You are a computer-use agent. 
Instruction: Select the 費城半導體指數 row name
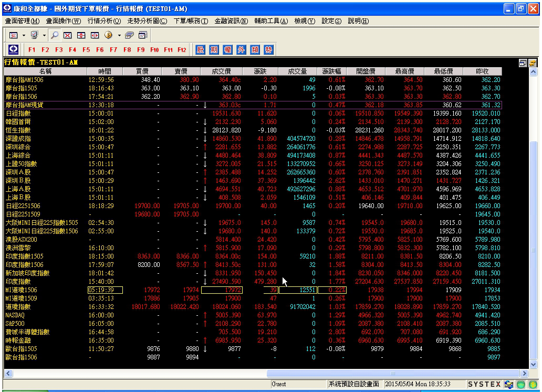[27, 332]
